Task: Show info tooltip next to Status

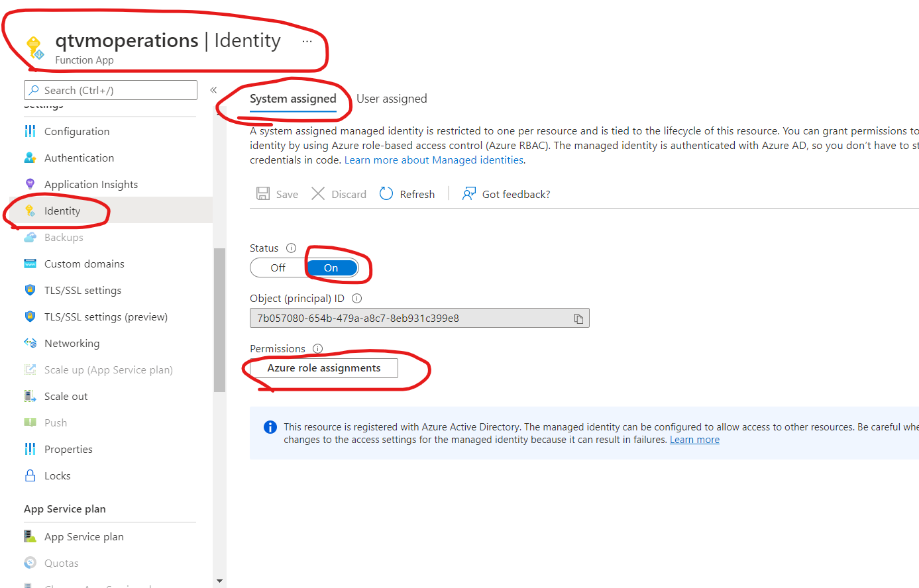Action: 291,248
